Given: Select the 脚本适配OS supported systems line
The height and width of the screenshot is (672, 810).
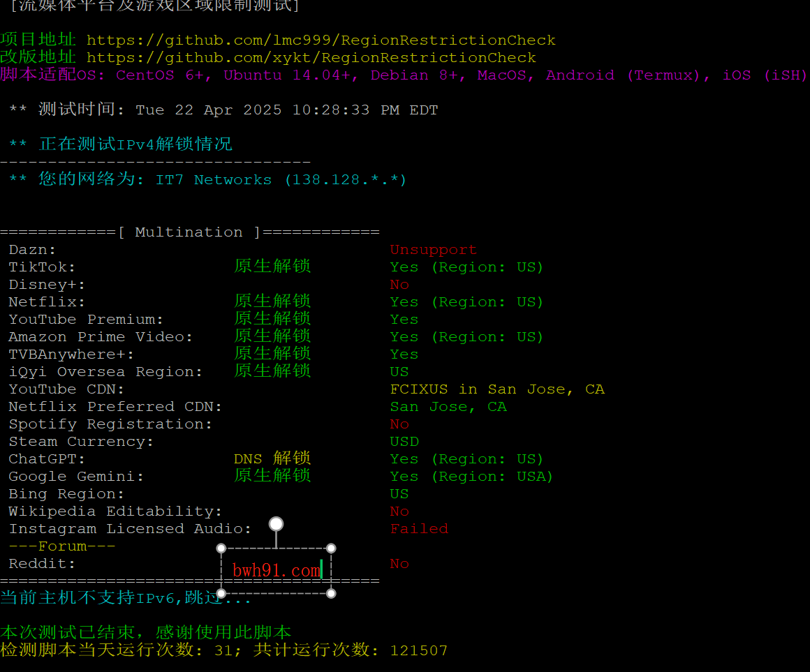Looking at the screenshot, I should [404, 75].
